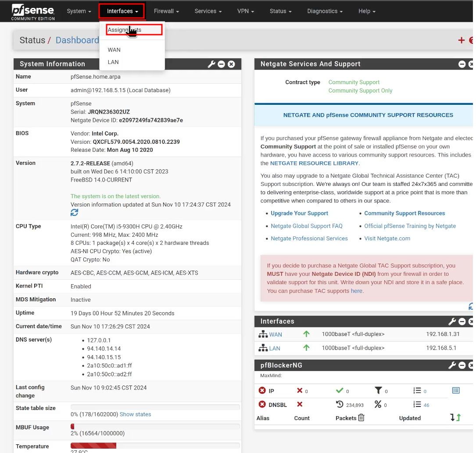Collapse the Interfaces widget
This screenshot has width=476, height=453.
point(462,321)
